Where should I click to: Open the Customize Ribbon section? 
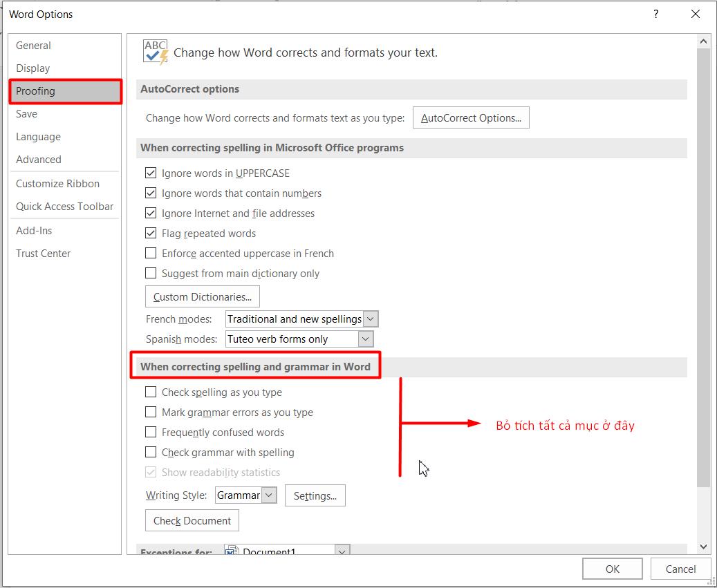point(58,184)
